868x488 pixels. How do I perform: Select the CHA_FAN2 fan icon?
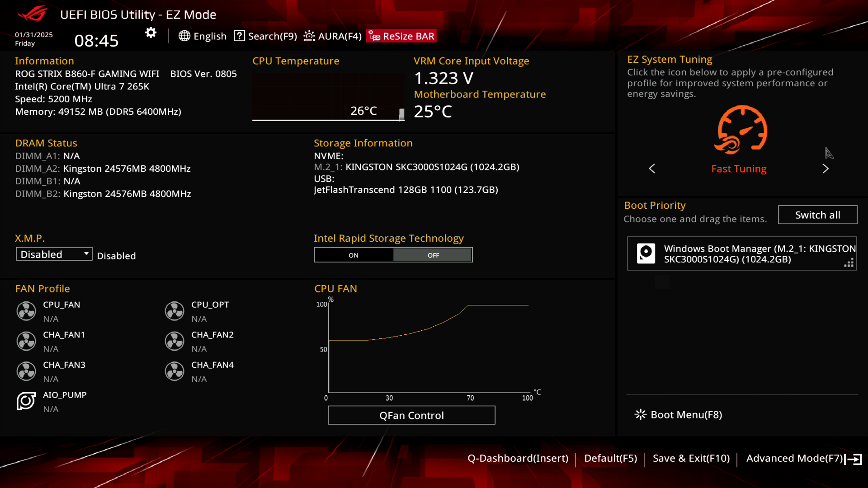[x=175, y=341]
